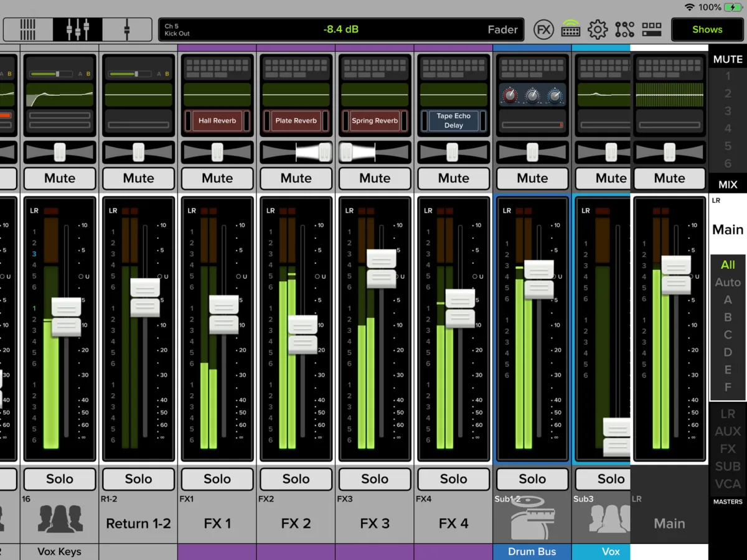The height and width of the screenshot is (560, 747).
Task: Select view group A
Action: coord(728,299)
